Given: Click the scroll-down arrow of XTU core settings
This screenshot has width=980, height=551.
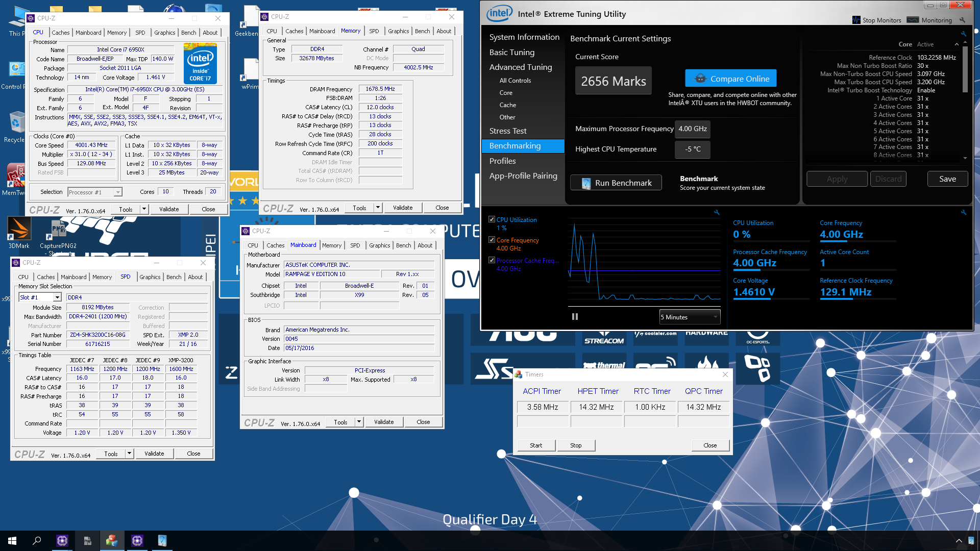Looking at the screenshot, I should 965,158.
